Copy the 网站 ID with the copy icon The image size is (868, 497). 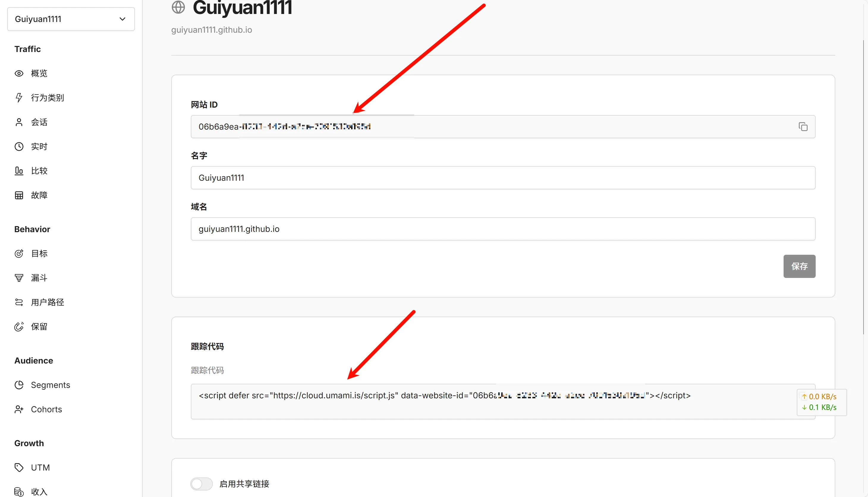[803, 127]
